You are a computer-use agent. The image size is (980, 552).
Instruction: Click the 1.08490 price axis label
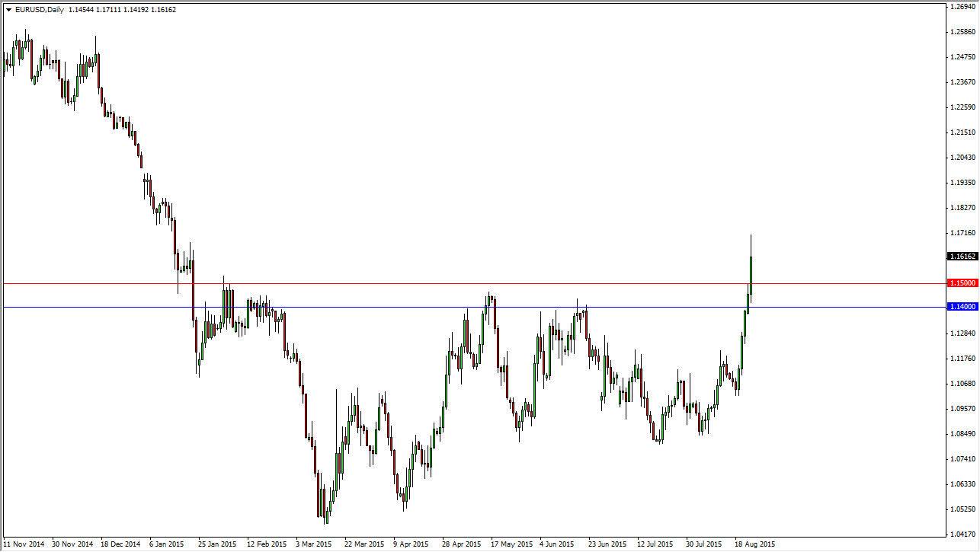pos(962,434)
